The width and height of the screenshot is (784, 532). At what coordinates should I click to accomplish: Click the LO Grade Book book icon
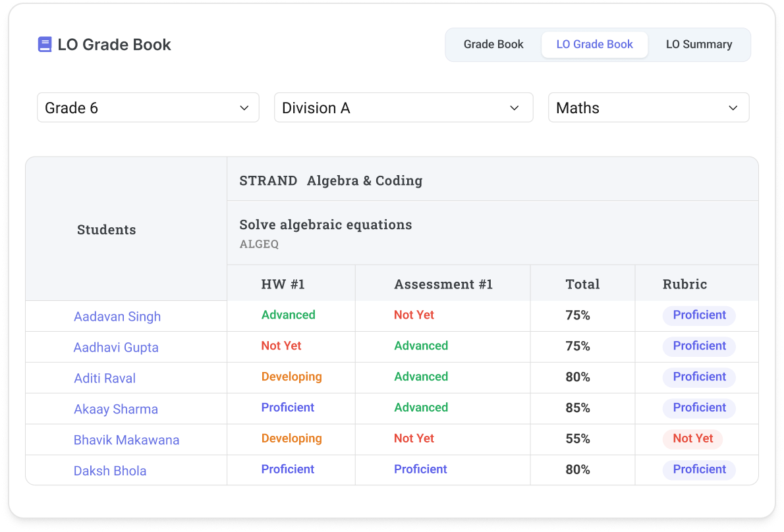tap(45, 45)
